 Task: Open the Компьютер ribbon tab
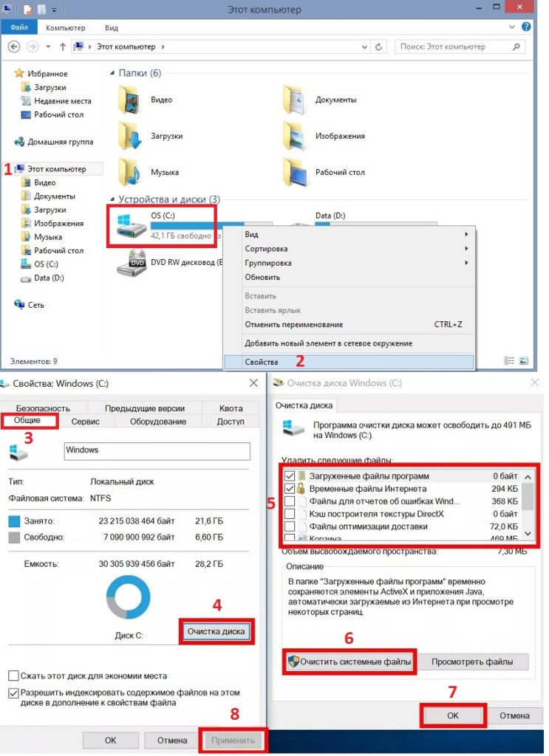click(x=65, y=27)
